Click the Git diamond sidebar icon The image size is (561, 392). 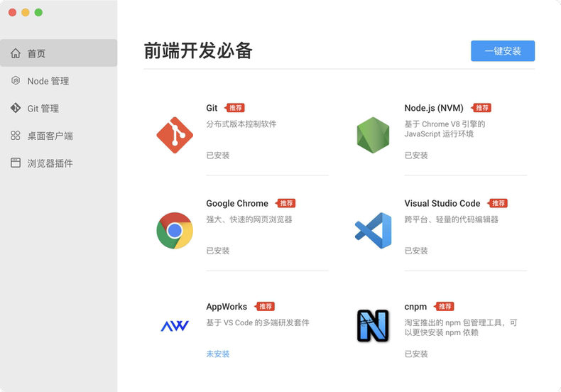[x=16, y=108]
